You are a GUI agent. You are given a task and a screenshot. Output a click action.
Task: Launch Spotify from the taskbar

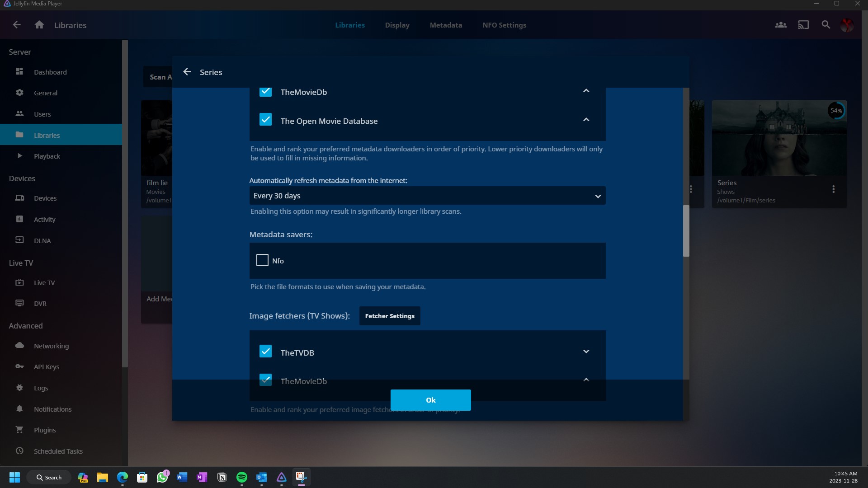(242, 477)
